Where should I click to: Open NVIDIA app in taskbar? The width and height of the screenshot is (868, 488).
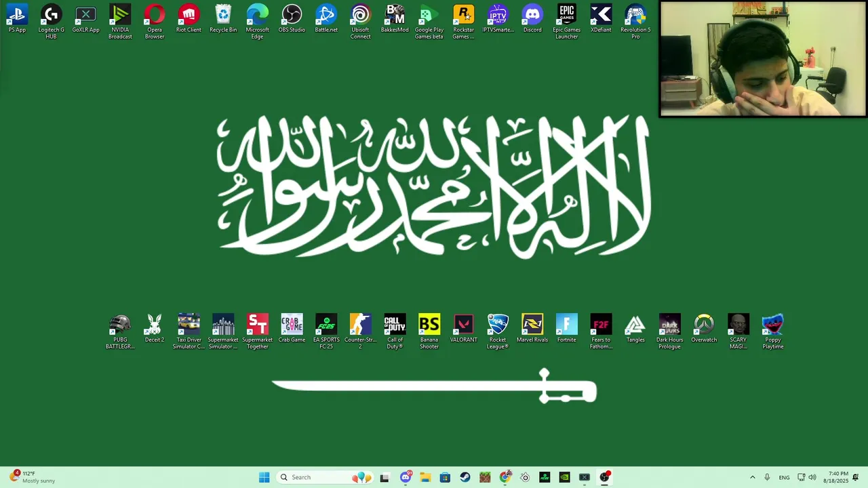[564, 477]
